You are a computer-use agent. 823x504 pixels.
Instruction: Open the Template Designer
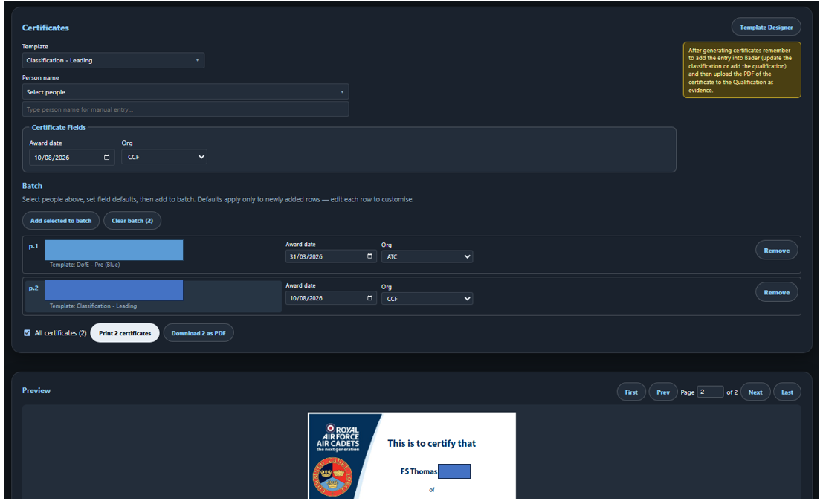click(766, 28)
